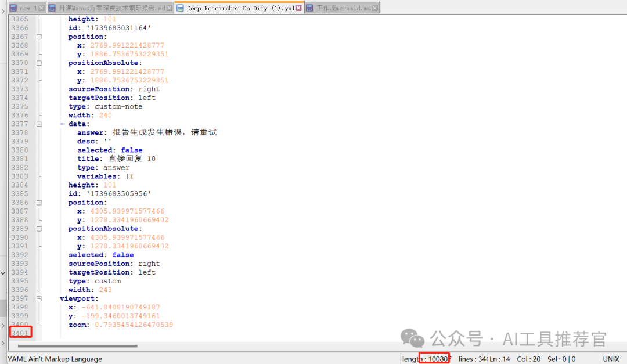
Task: Switch to the "new 1" tab
Action: coord(27,8)
